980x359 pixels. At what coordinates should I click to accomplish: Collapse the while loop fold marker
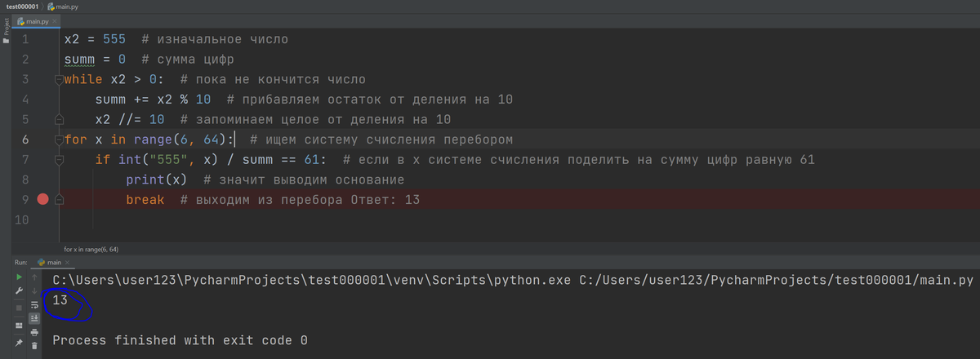coord(58,80)
